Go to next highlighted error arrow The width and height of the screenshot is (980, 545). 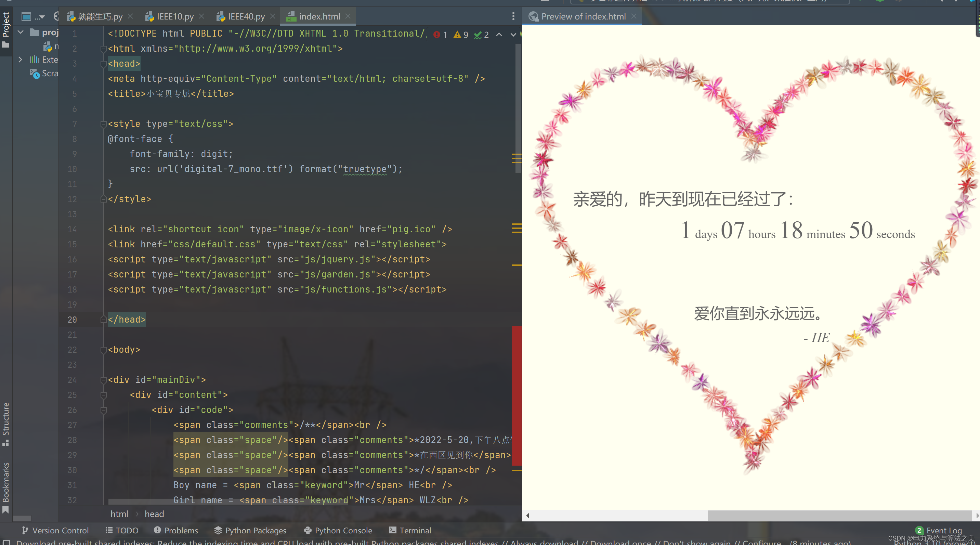pyautogui.click(x=513, y=35)
